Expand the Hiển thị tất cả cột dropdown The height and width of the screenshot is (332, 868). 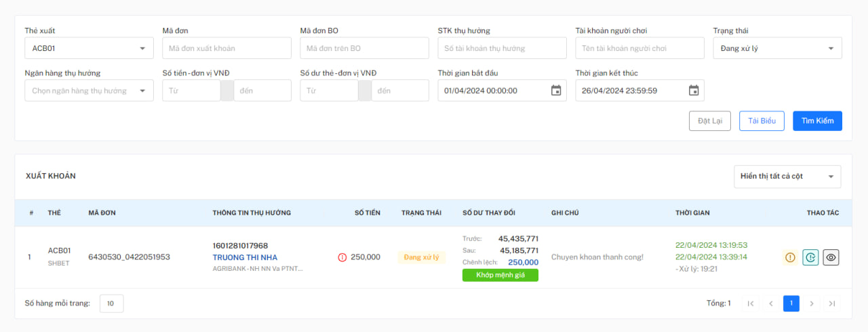[x=787, y=177]
